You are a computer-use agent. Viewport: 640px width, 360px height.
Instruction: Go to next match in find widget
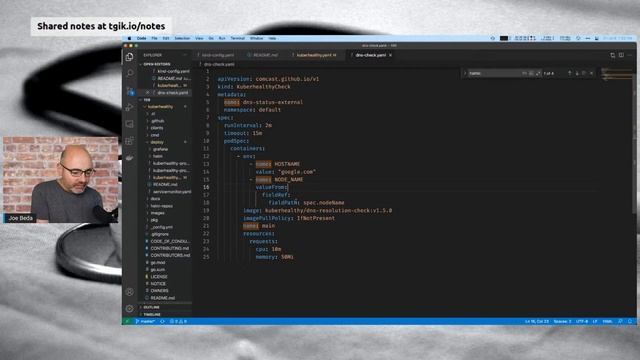577,73
